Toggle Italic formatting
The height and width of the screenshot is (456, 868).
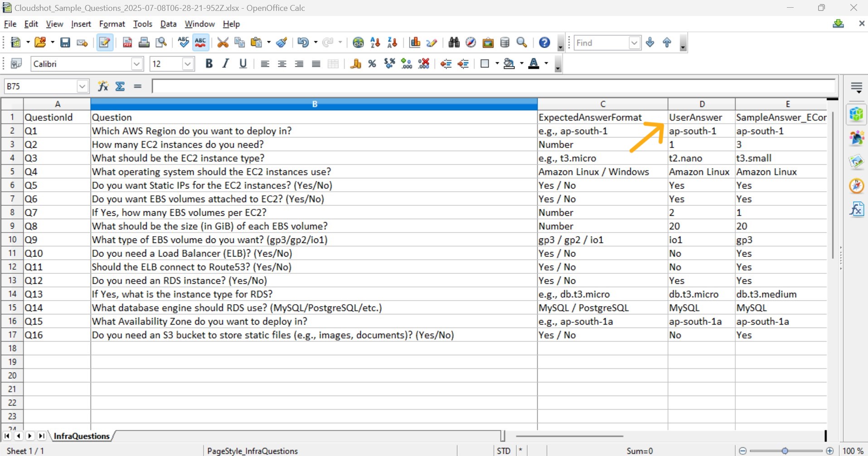point(226,64)
